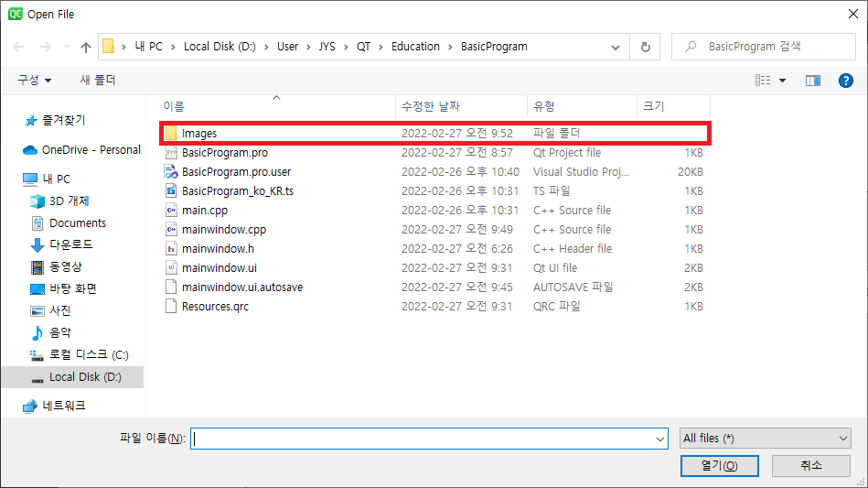Select the mainwindow.ui.autosave file icon
Viewport: 868px width, 488px height.
coord(172,287)
